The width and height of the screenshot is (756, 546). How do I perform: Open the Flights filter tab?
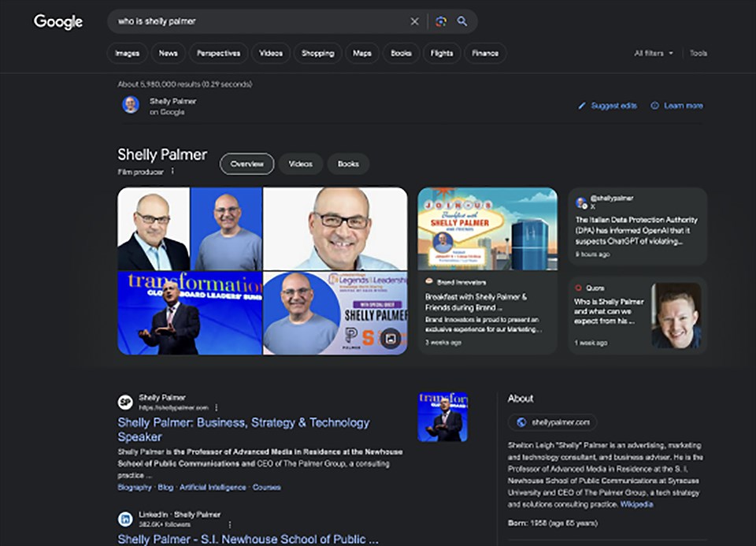(442, 53)
